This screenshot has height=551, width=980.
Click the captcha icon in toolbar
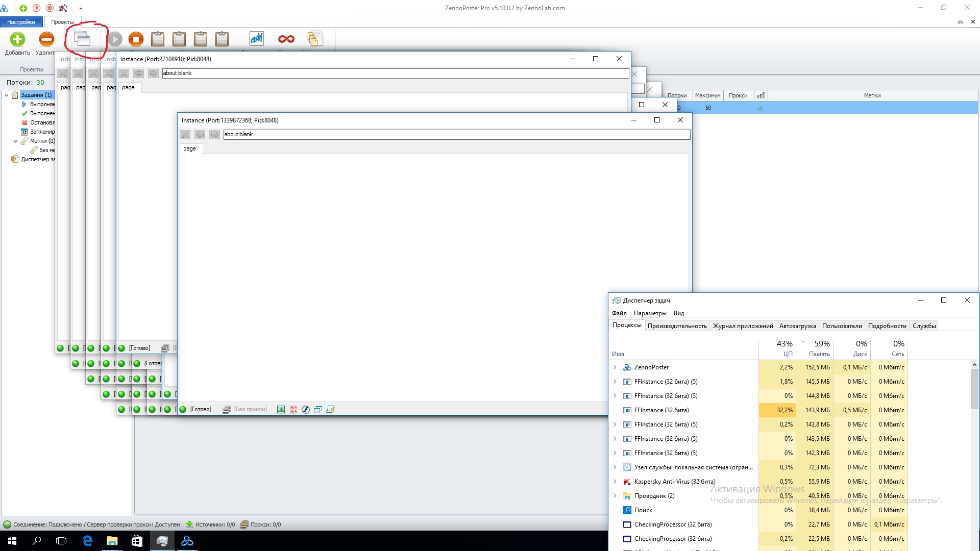[256, 39]
